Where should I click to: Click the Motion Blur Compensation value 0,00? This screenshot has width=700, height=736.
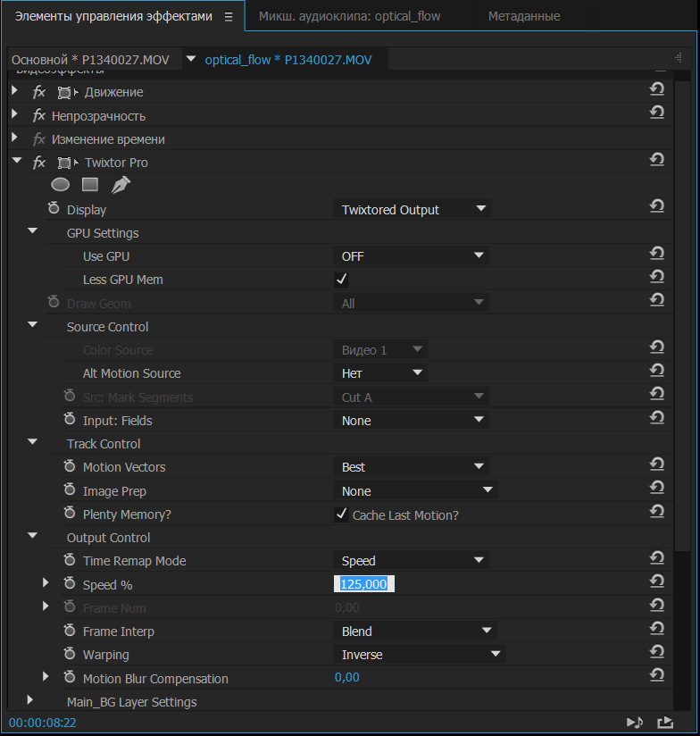(346, 677)
